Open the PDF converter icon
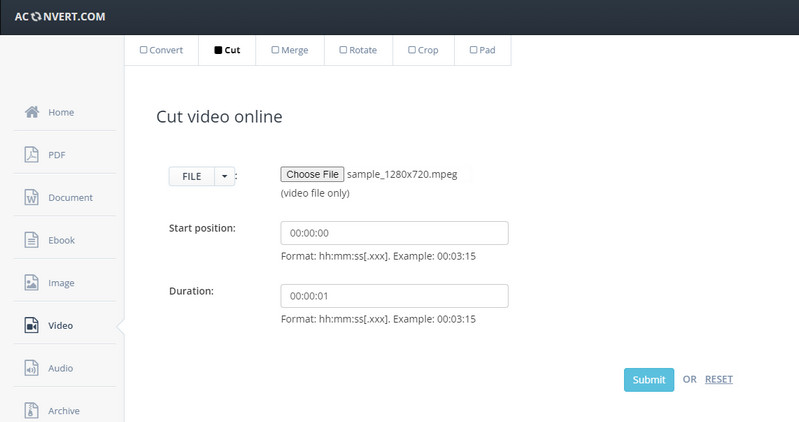Viewport: 799px width, 422px height. (32, 155)
